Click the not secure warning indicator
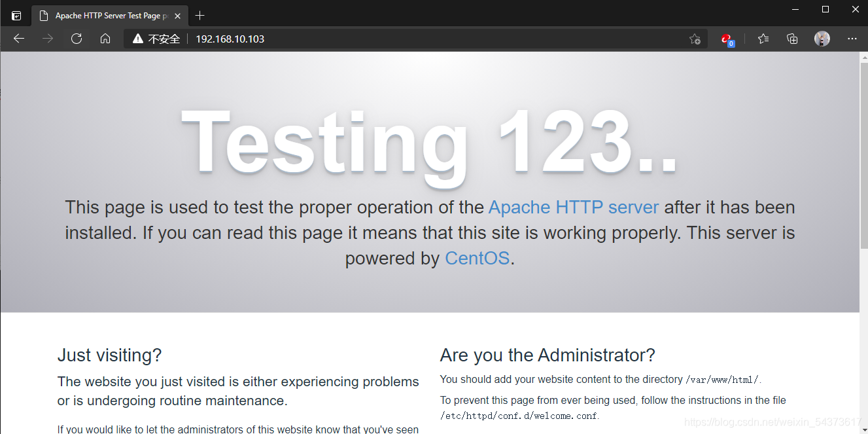Image resolution: width=868 pixels, height=434 pixels. [x=156, y=39]
